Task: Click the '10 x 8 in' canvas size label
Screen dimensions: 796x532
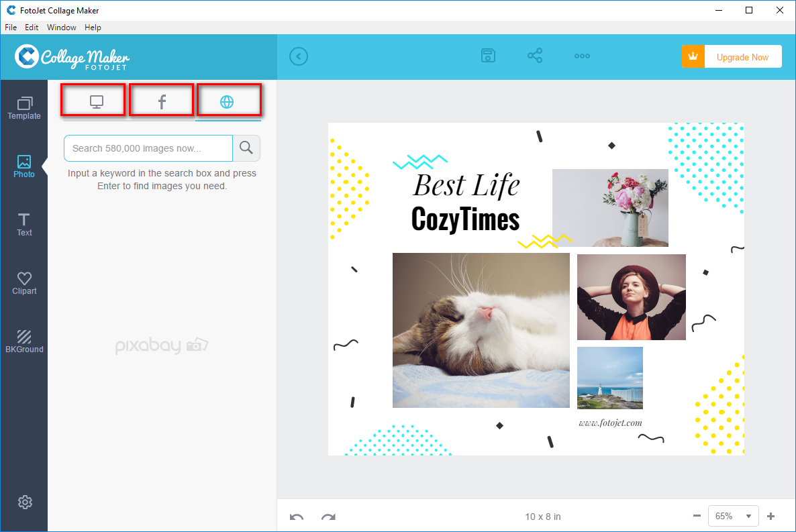Action: (543, 517)
